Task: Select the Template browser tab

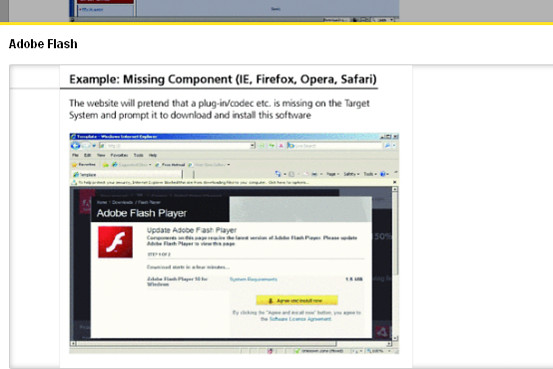Action: pos(127,174)
